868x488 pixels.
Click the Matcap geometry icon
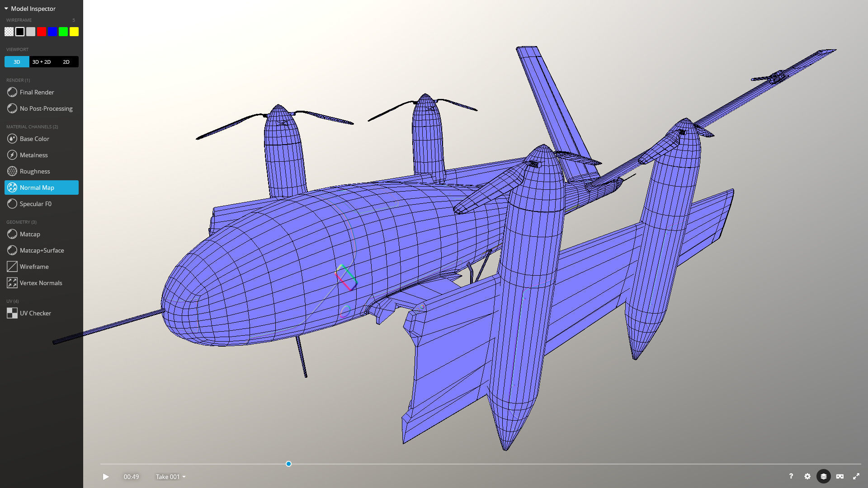point(12,234)
